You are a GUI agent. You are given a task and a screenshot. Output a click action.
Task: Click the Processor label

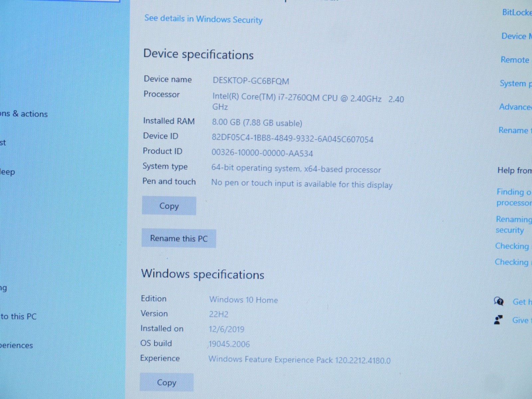coord(162,94)
